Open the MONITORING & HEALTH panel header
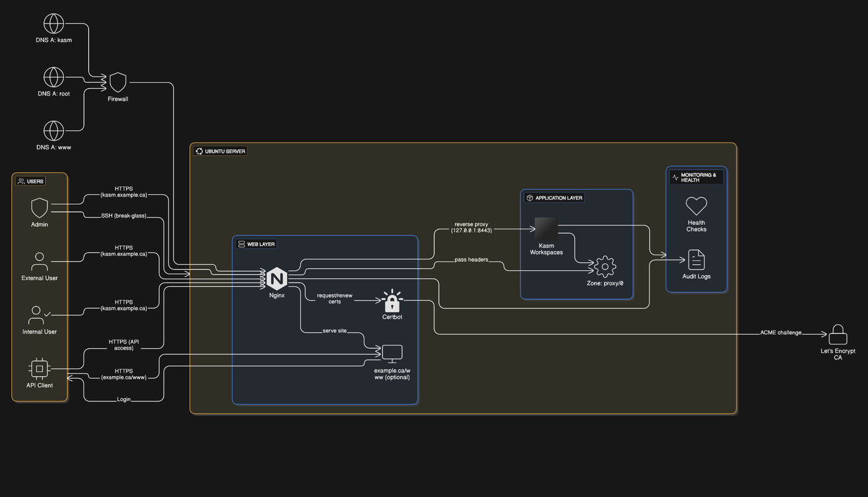The image size is (868, 497). click(x=696, y=177)
